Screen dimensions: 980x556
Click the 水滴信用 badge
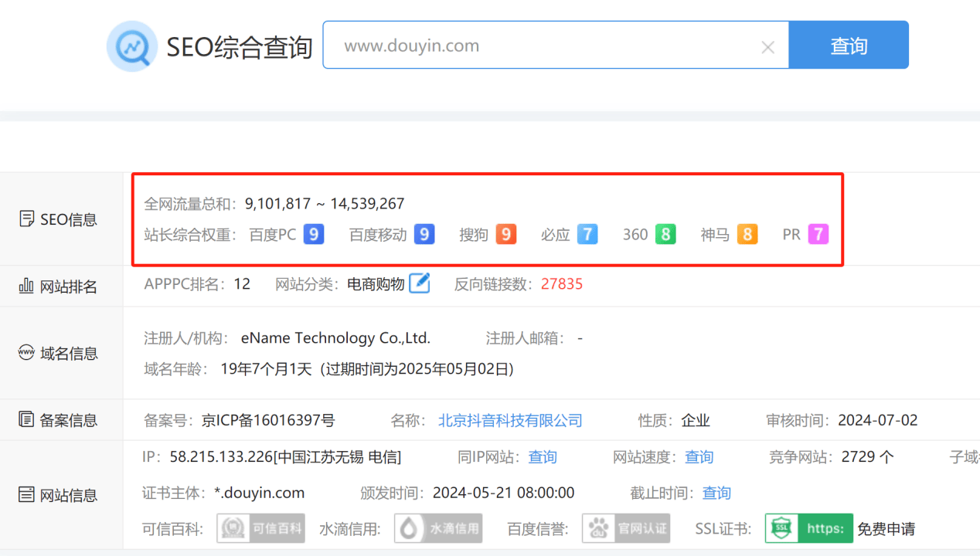(438, 528)
